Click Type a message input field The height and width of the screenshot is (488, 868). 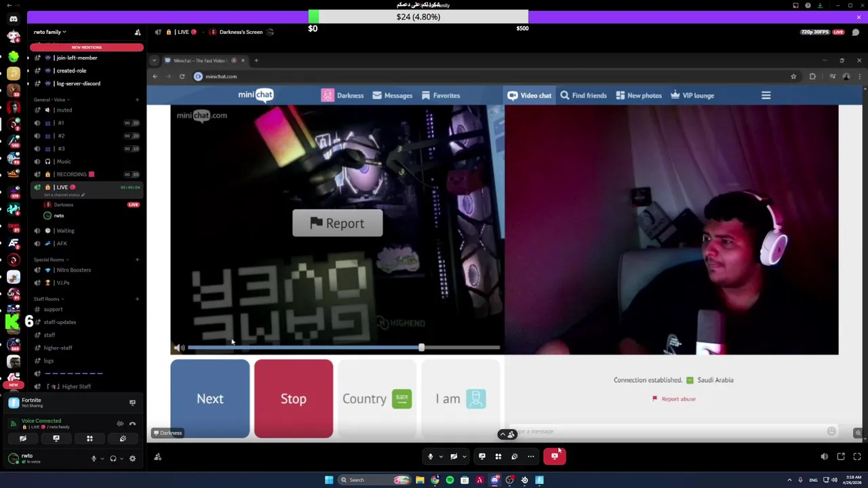pyautogui.click(x=671, y=432)
